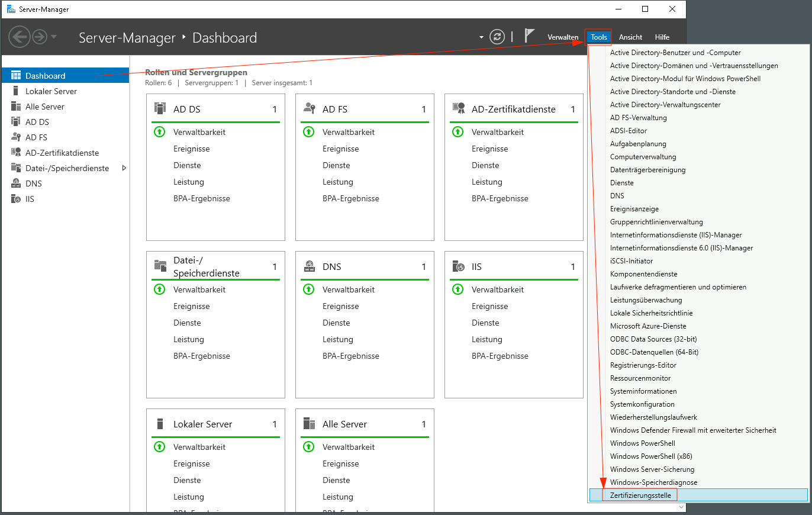
Task: Click DNS tile header icon
Action: tap(309, 266)
